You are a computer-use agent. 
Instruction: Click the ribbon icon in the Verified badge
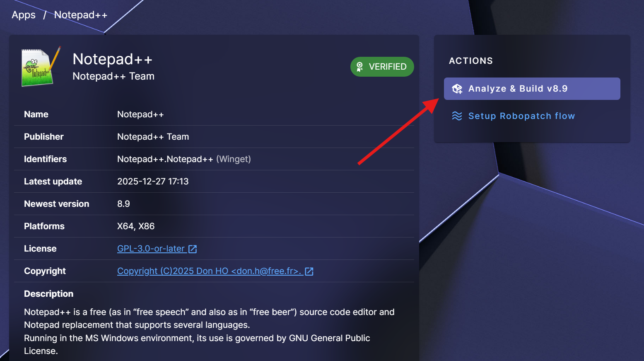click(x=359, y=67)
